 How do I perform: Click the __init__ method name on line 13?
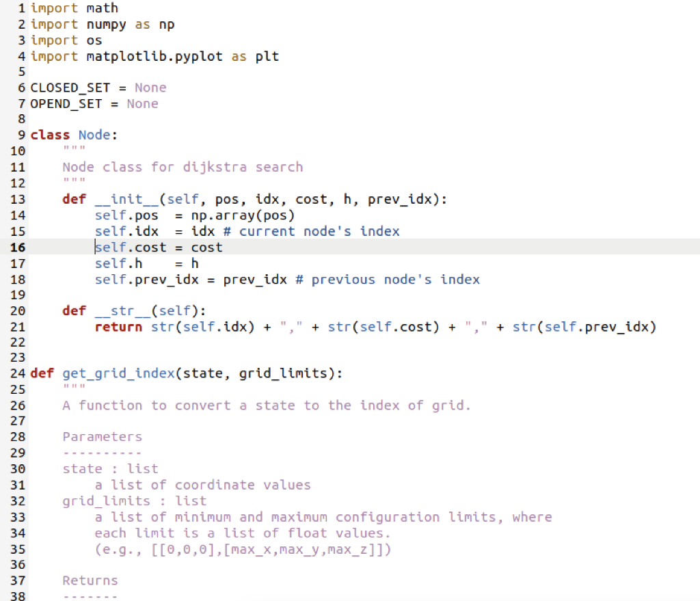pos(123,199)
